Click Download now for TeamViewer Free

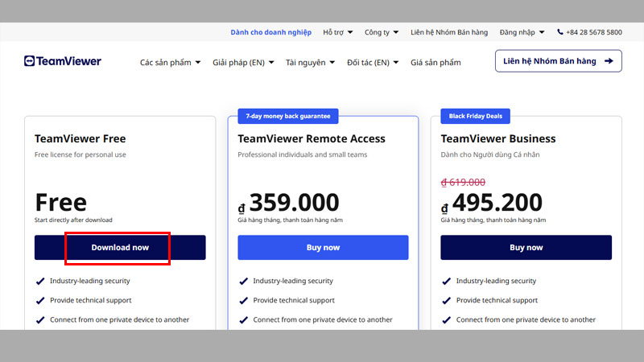point(120,248)
